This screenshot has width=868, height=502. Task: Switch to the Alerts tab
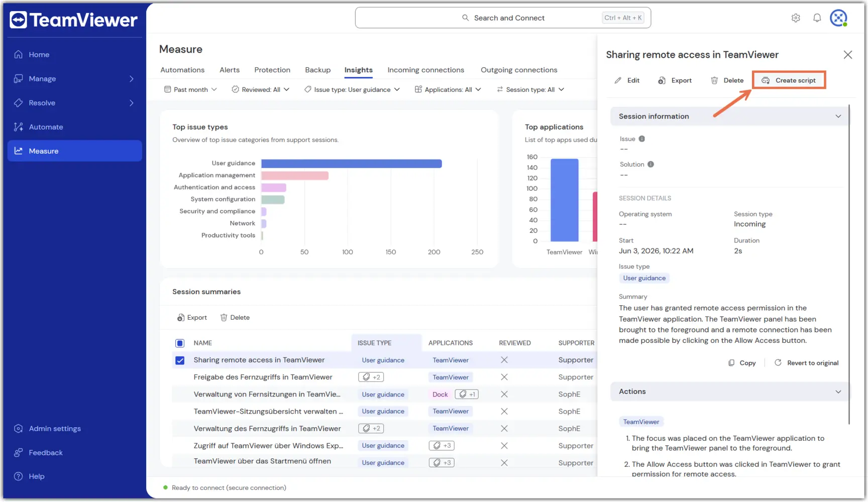click(230, 70)
